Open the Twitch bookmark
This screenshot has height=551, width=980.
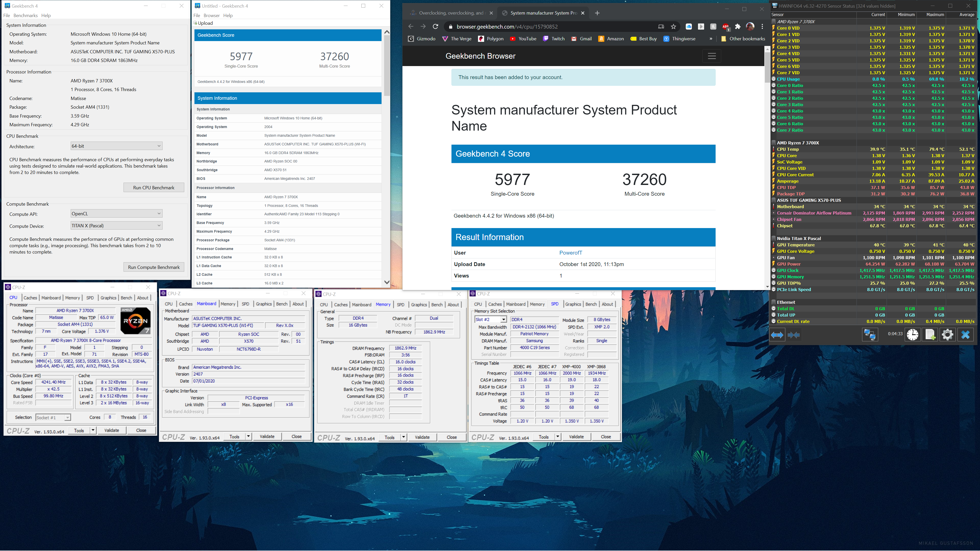coord(554,39)
